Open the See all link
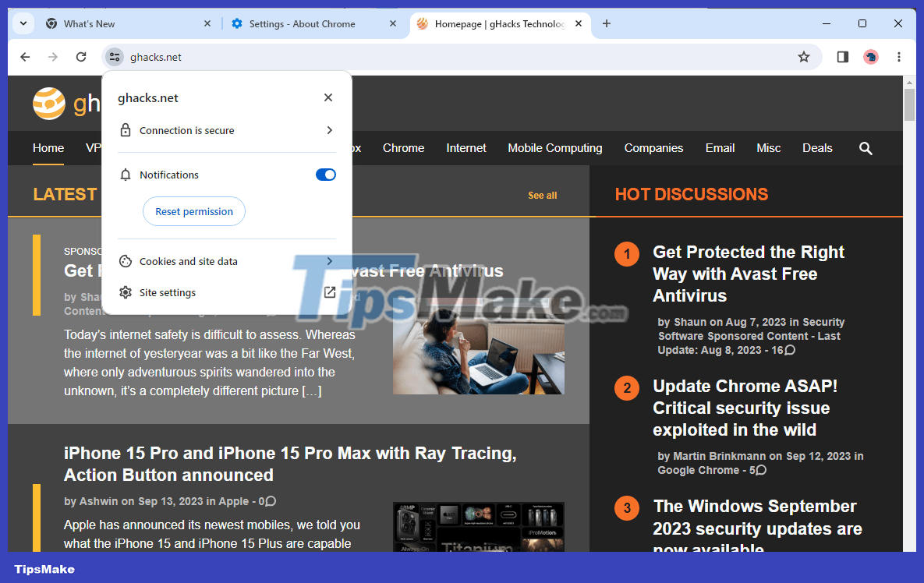 click(542, 196)
